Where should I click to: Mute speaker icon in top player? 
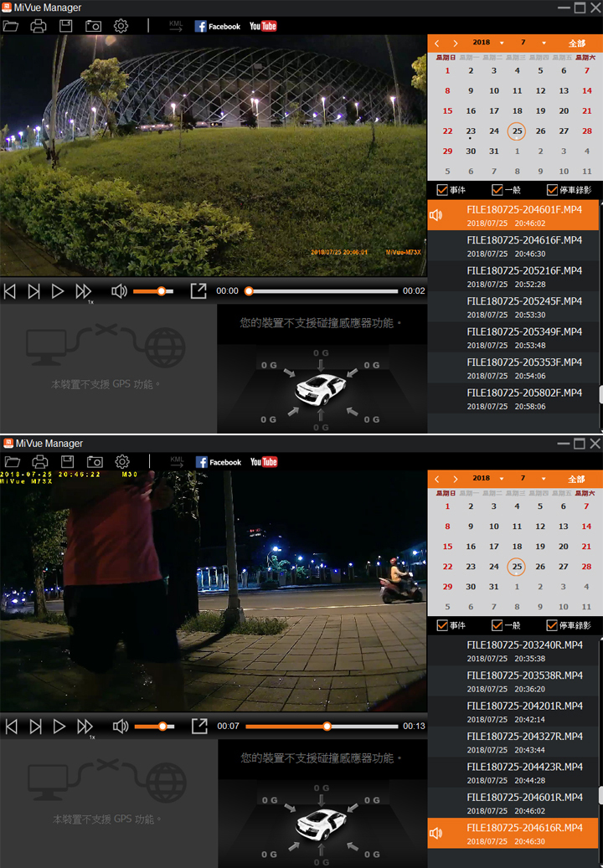pyautogui.click(x=119, y=291)
